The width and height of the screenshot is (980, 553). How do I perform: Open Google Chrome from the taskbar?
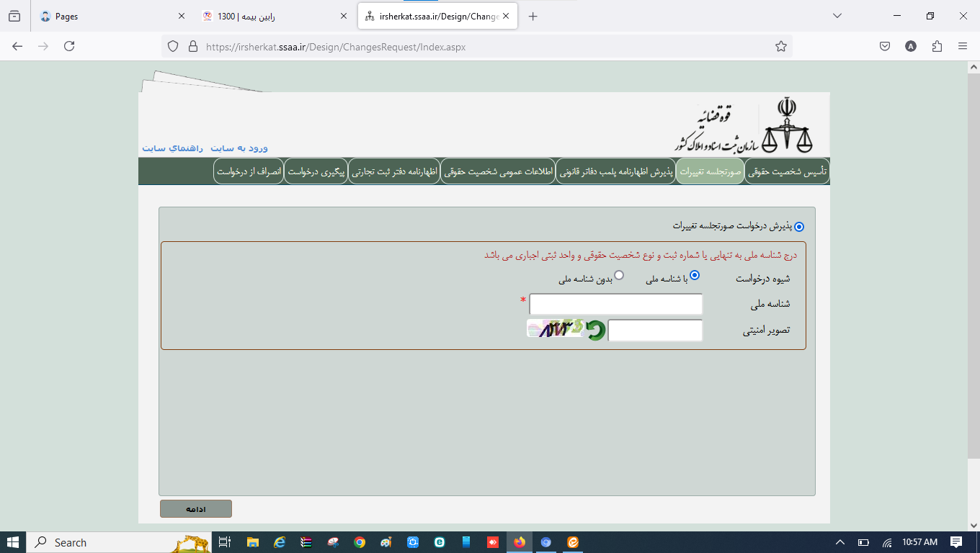(360, 542)
